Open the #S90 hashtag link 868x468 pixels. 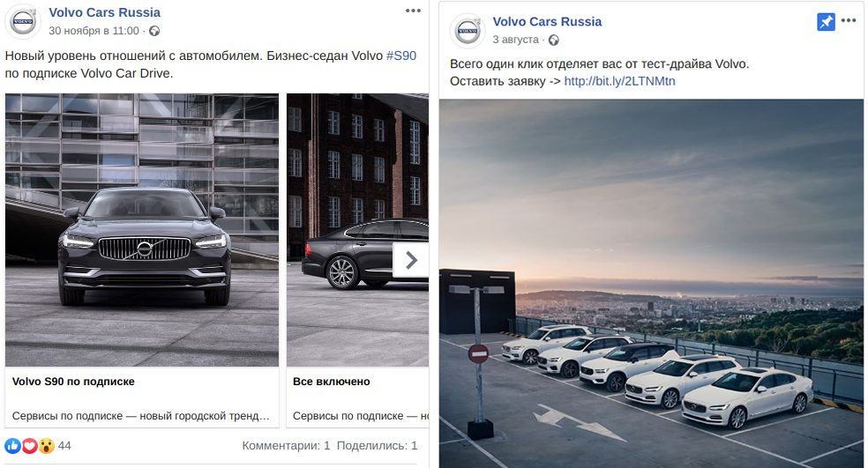(401, 56)
